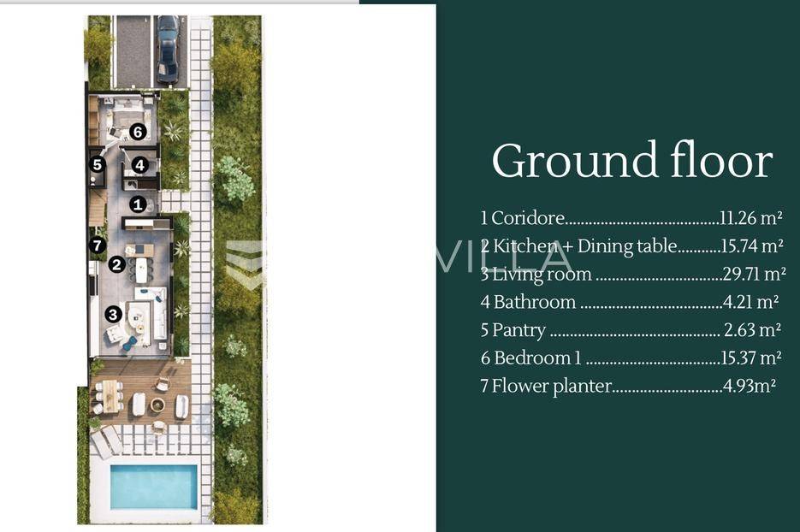Click the swimming pool on the plan
Viewport: 800px width, 532px height.
click(154, 487)
